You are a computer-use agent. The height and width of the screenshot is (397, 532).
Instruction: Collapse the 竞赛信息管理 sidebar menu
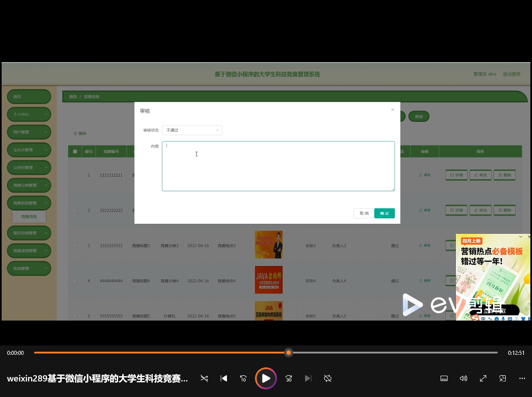29,203
